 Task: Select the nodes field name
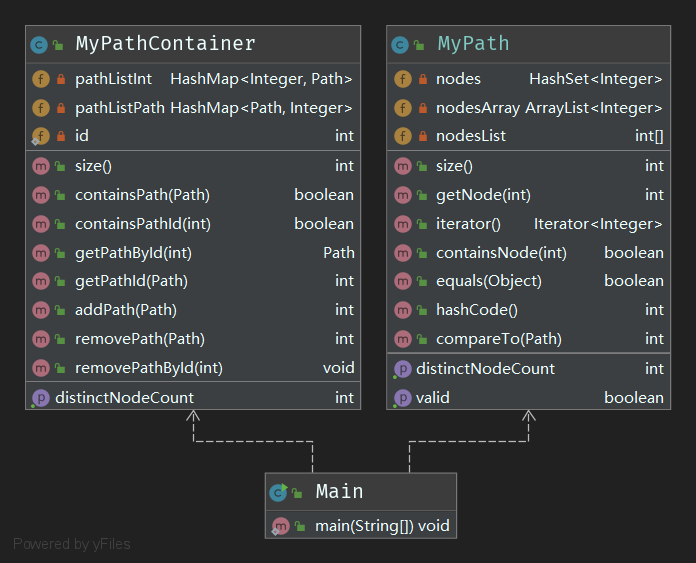[x=458, y=79]
